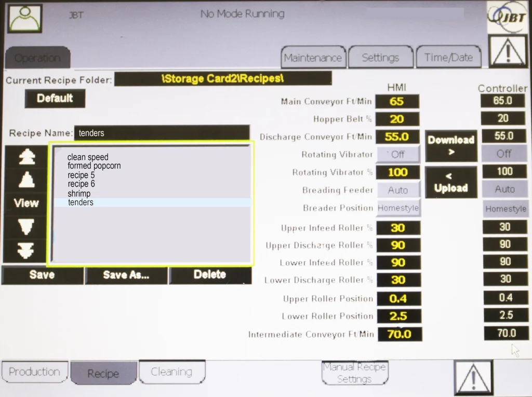Viewport: 532px width, 397px height.
Task: Select the shrimp recipe in list
Action: coord(79,194)
